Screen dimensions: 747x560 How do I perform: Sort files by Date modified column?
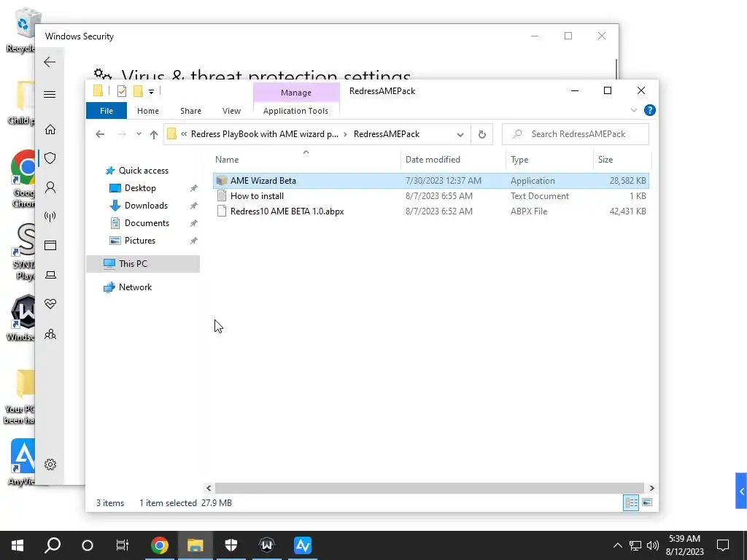[x=453, y=160]
